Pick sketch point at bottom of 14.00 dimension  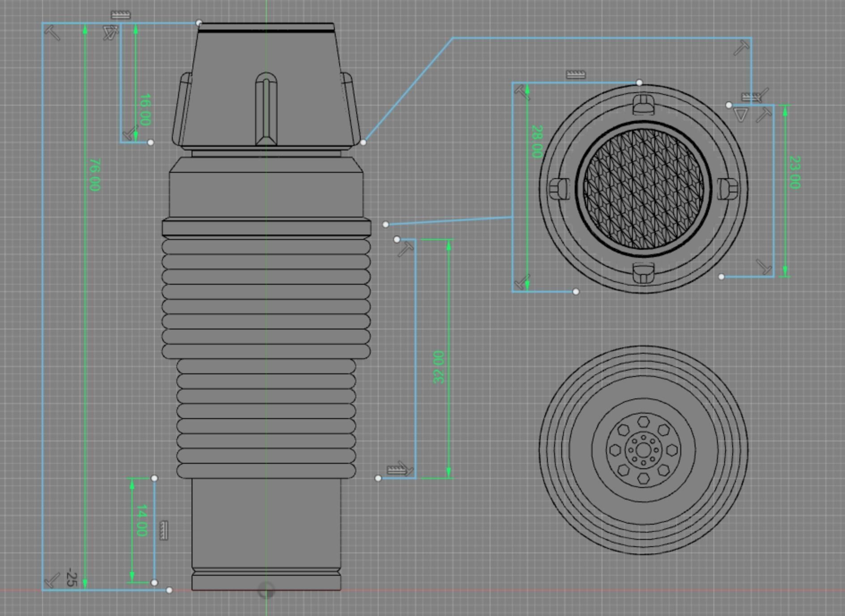[x=154, y=582]
